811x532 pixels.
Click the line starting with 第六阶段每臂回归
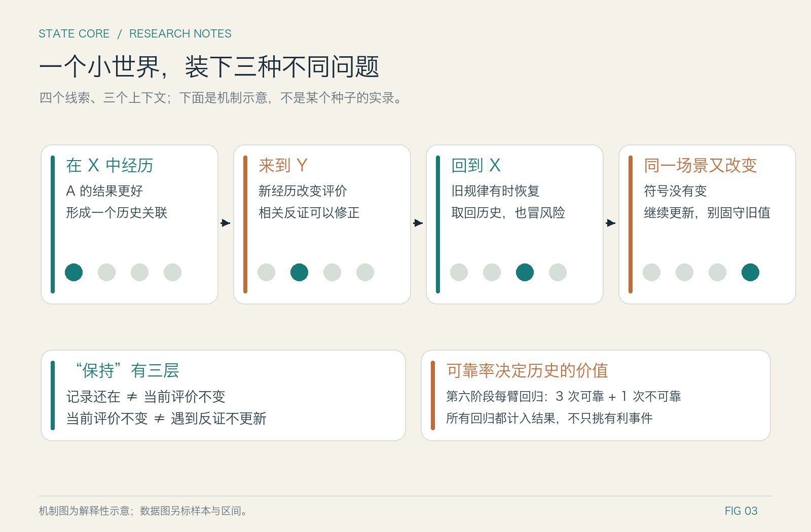pos(564,396)
